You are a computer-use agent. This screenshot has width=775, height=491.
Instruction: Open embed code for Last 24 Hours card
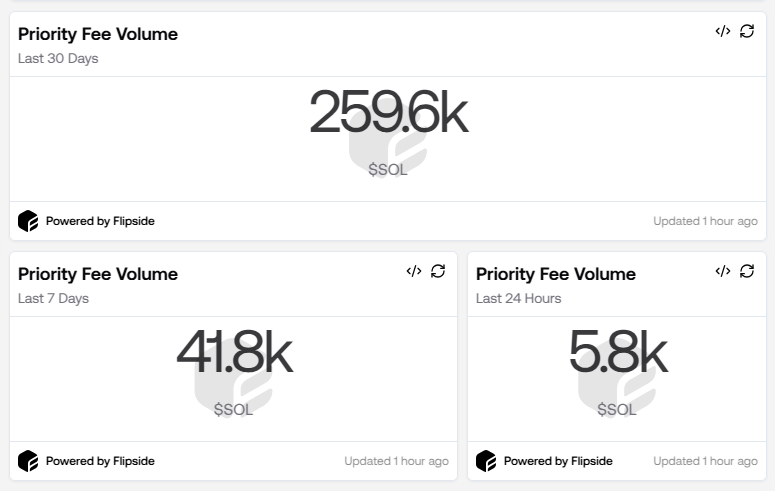[722, 271]
